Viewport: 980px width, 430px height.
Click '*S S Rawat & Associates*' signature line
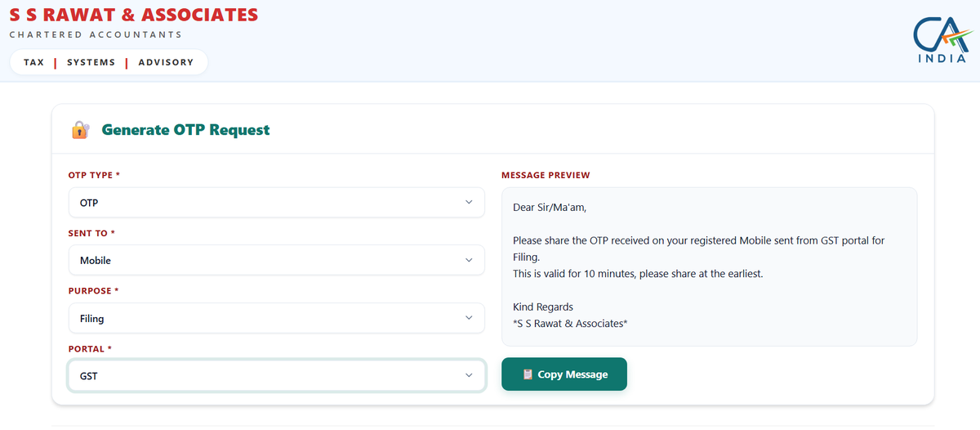tap(570, 324)
